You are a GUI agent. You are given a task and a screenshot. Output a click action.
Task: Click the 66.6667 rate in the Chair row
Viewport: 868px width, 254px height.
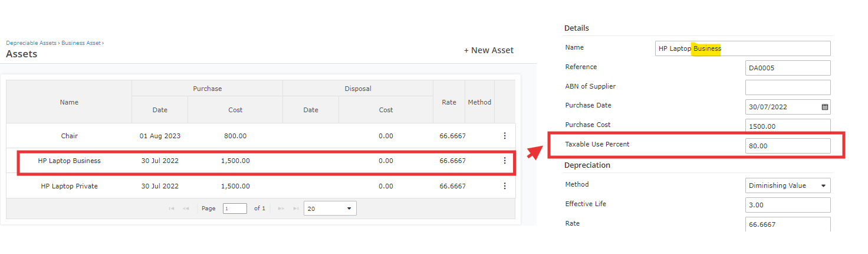click(x=452, y=136)
